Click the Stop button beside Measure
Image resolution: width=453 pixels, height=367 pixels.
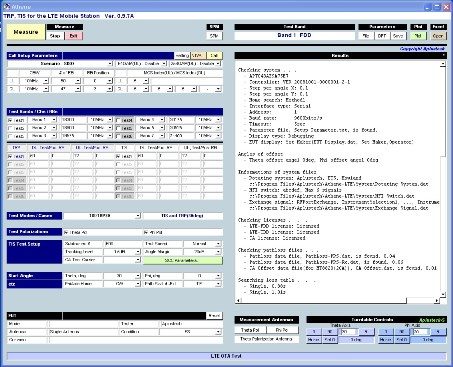coord(55,36)
